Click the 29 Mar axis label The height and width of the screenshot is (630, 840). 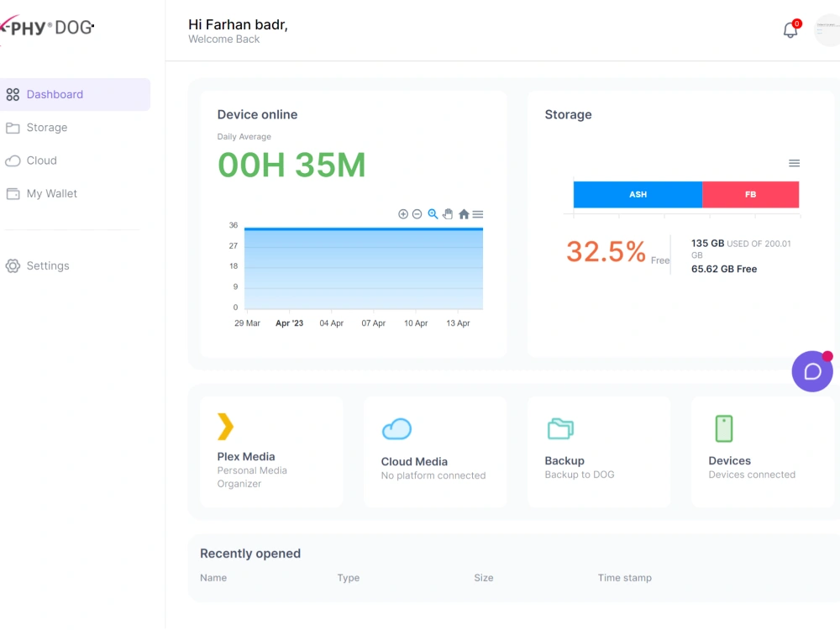[x=247, y=323]
